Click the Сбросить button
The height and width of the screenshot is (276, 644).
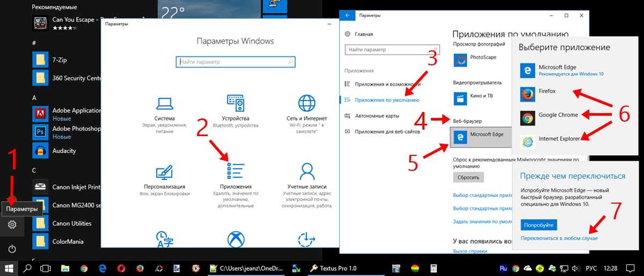pos(468,177)
